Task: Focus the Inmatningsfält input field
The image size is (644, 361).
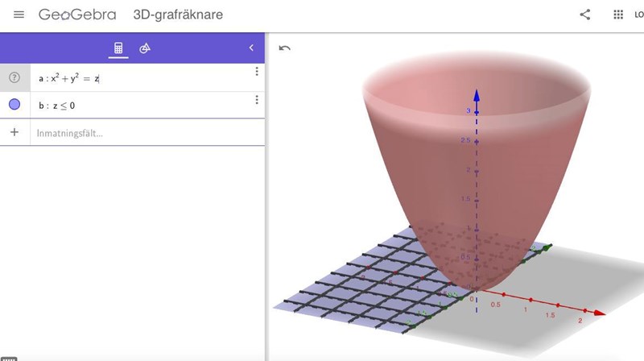Action: [x=137, y=132]
